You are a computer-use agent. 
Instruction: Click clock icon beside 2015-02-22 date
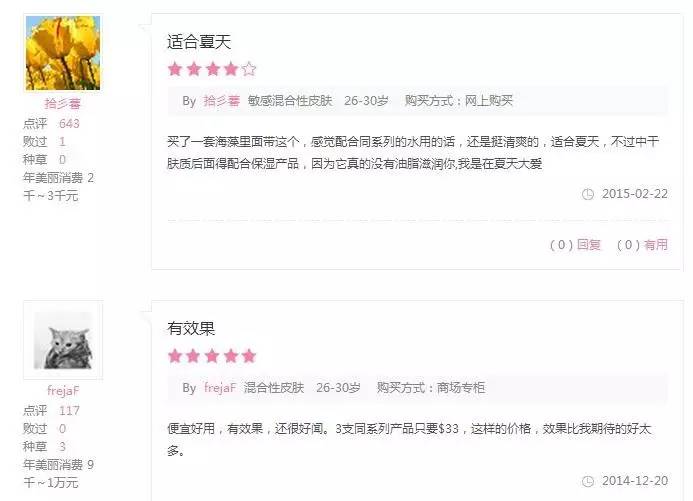(x=588, y=194)
